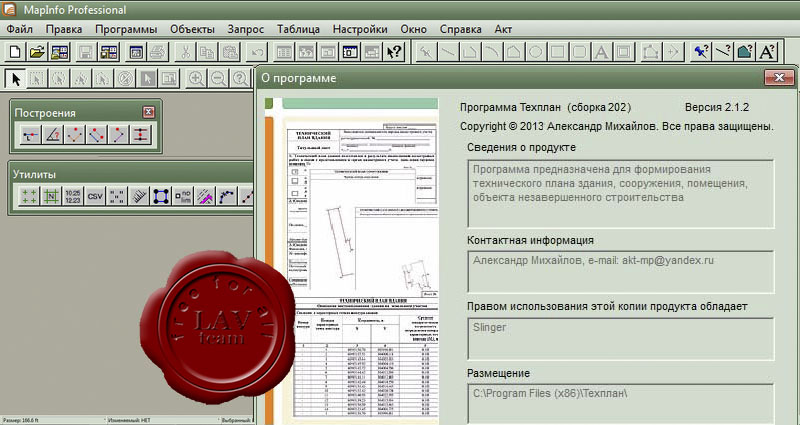Click the Save Workspace icon
Screen dimensions: 800x425
click(109, 52)
